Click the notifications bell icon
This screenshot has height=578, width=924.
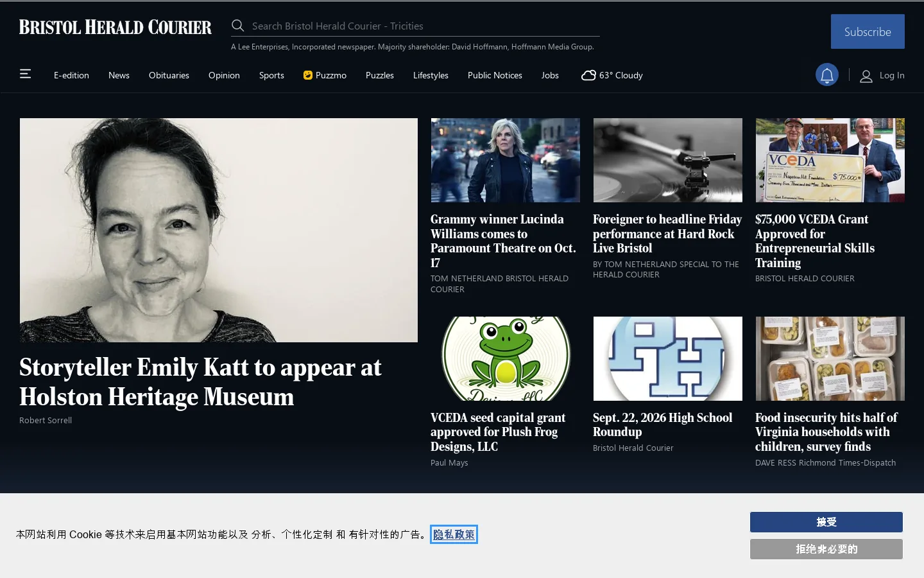click(827, 75)
